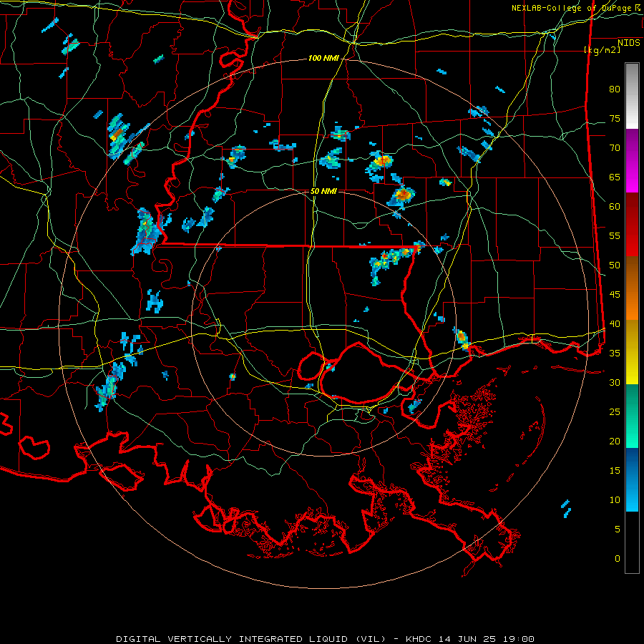Click the 10 value on the VIL scale
The image size is (644, 644).
(615, 500)
